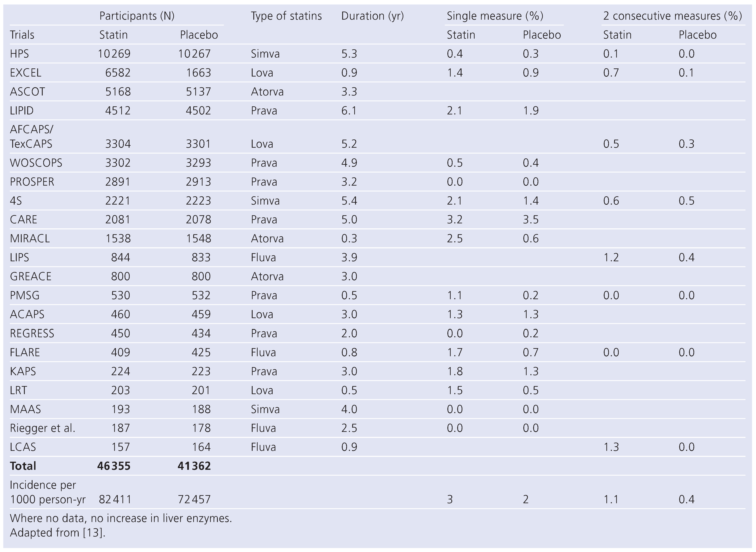Click the '2 consecutive measures (%)' header
The height and width of the screenshot is (552, 756).
pyautogui.click(x=672, y=16)
